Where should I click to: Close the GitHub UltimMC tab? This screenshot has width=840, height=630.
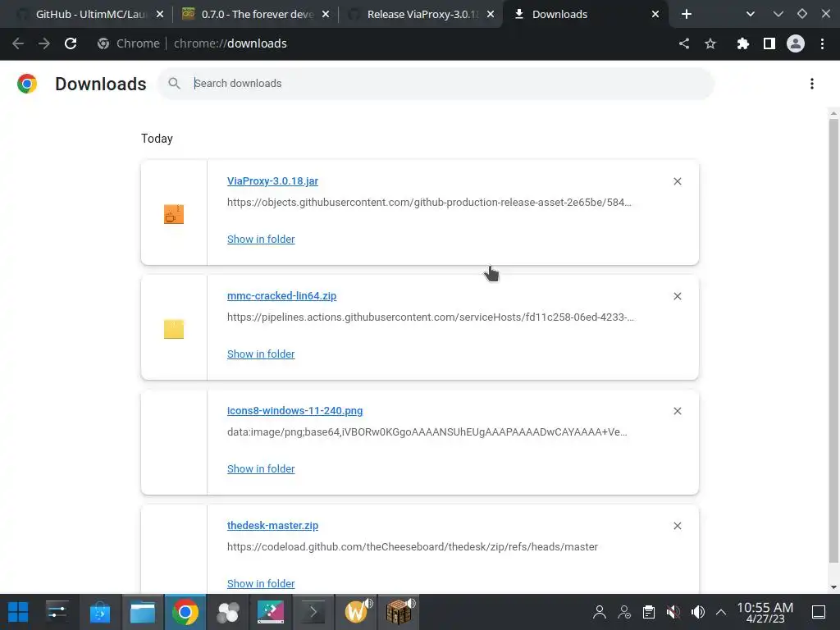tap(160, 15)
